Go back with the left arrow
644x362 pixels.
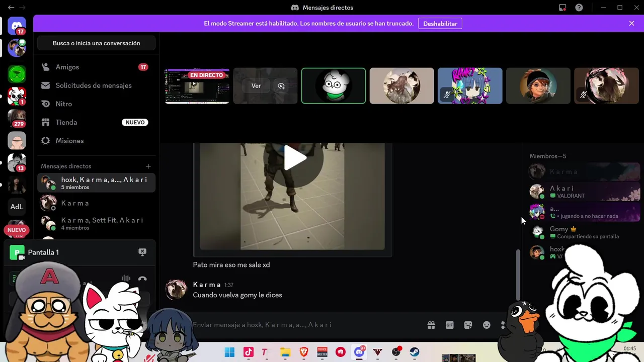click(x=11, y=8)
